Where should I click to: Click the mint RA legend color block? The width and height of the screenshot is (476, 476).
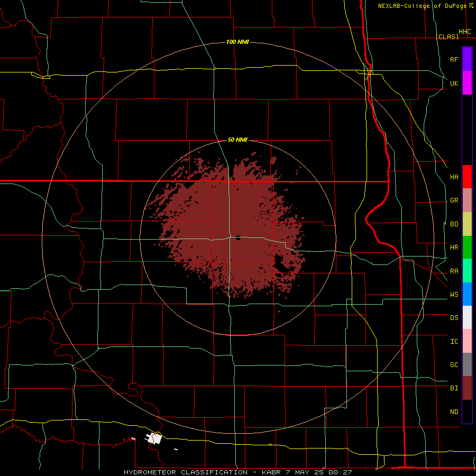tap(467, 271)
